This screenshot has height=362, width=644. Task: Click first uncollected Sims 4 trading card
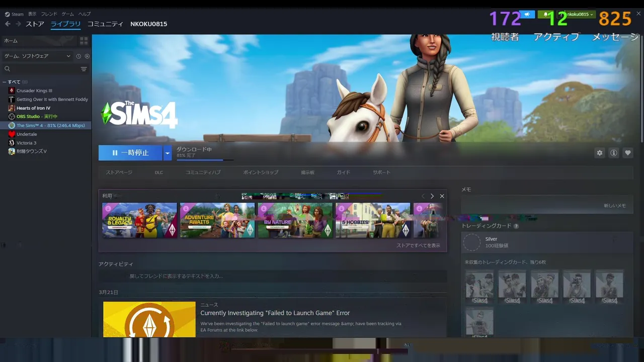click(x=479, y=287)
